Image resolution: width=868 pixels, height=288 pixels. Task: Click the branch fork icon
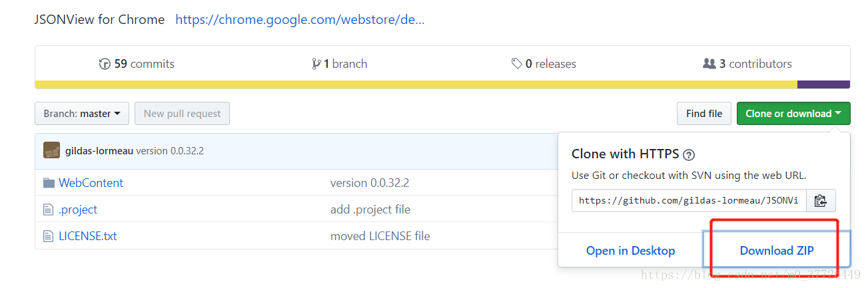(316, 64)
